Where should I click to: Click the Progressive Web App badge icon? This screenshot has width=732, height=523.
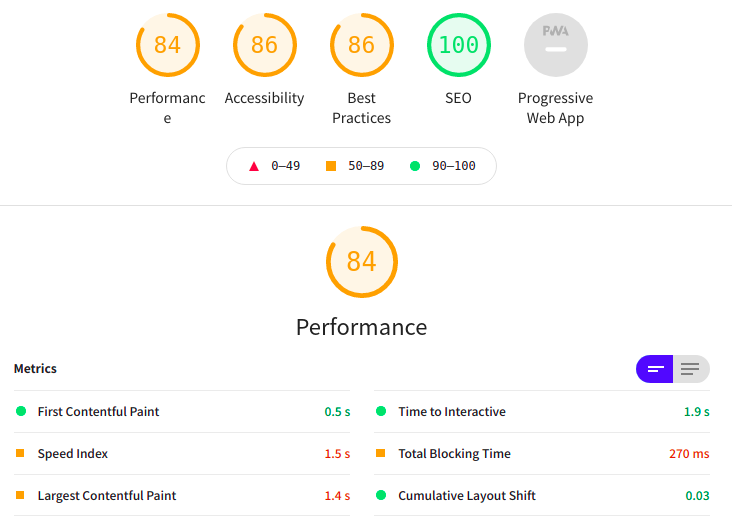pos(555,45)
